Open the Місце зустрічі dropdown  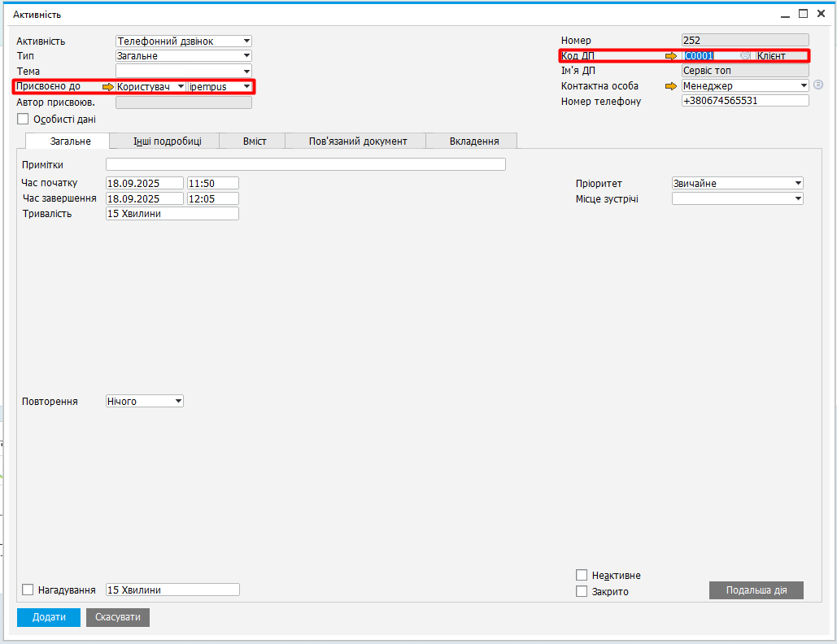[x=798, y=199]
